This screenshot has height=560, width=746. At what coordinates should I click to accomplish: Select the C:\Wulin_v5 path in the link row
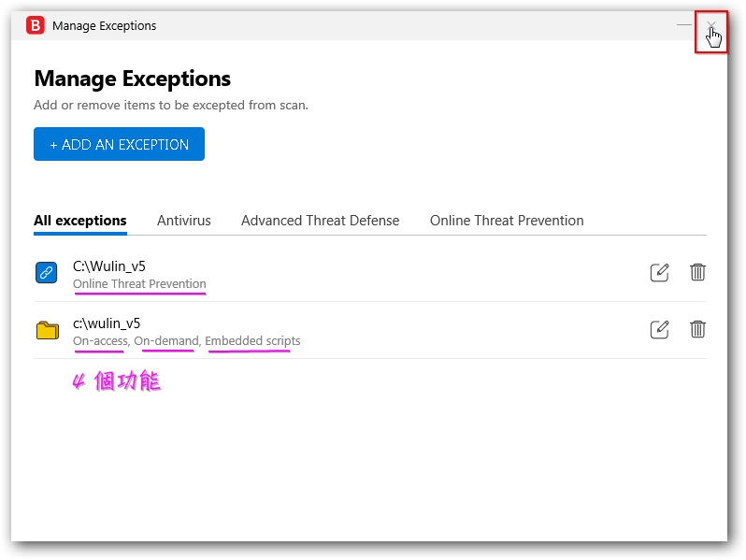(109, 266)
